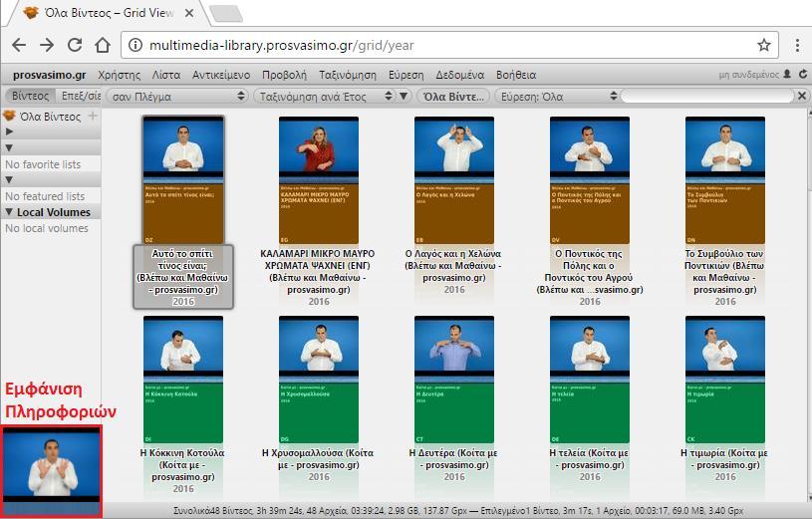Select 'Η Κόκκινη Κοτούλα' video thumbnail

(183, 380)
